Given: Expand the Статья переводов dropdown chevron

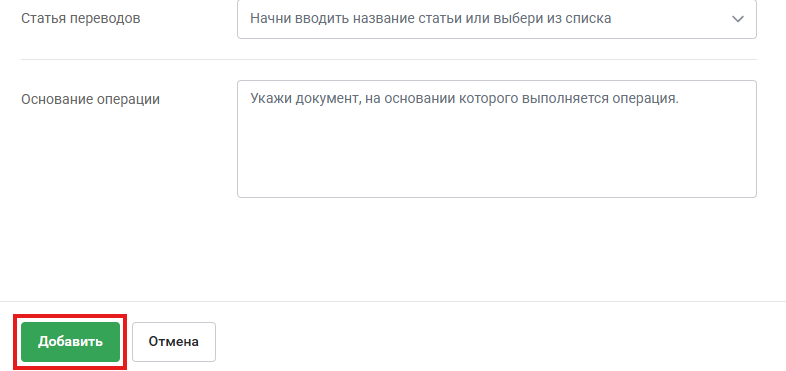Looking at the screenshot, I should pos(737,19).
